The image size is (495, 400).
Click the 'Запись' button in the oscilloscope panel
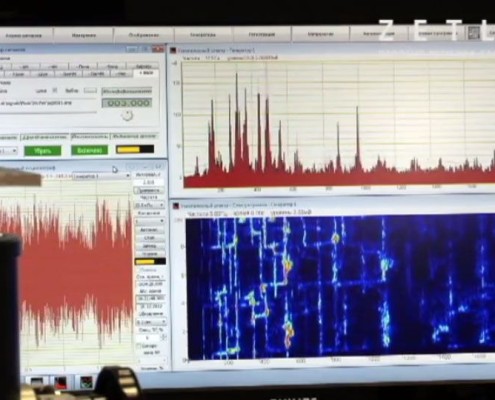pyautogui.click(x=149, y=246)
